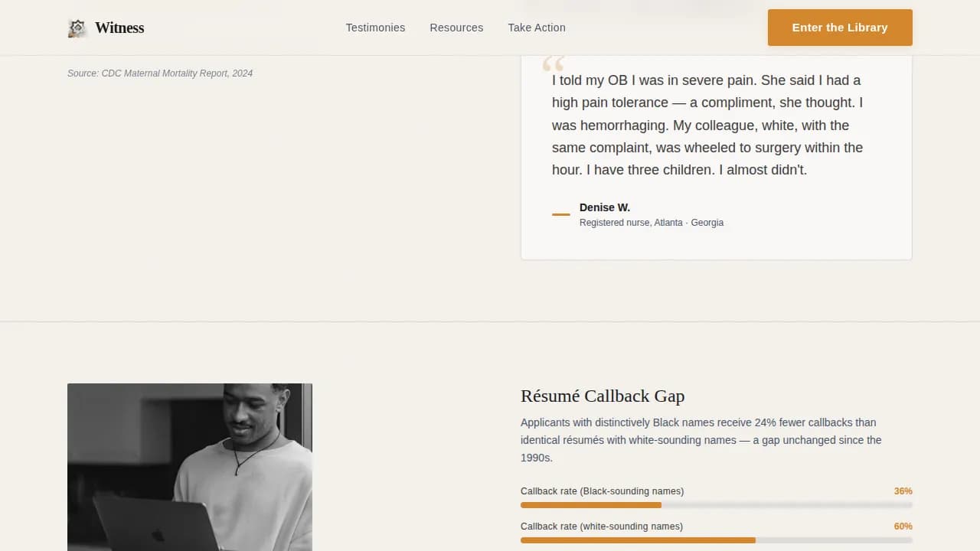The height and width of the screenshot is (551, 980).
Task: Select the Denise W. attribution name
Action: 604,207
